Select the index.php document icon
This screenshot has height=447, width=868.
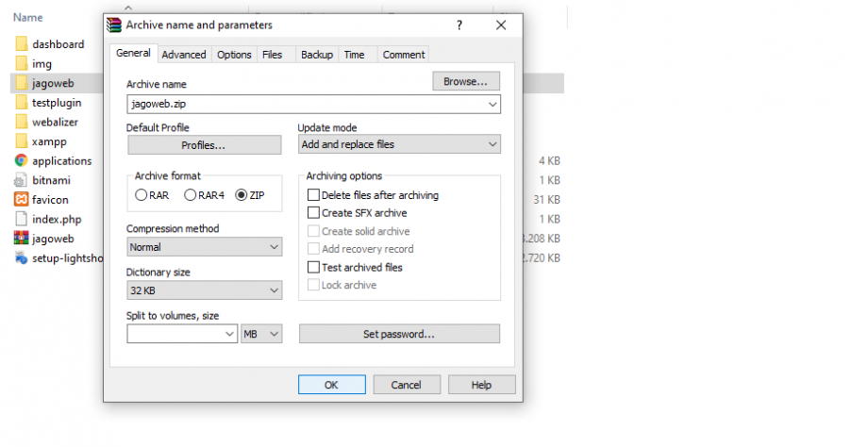21,219
